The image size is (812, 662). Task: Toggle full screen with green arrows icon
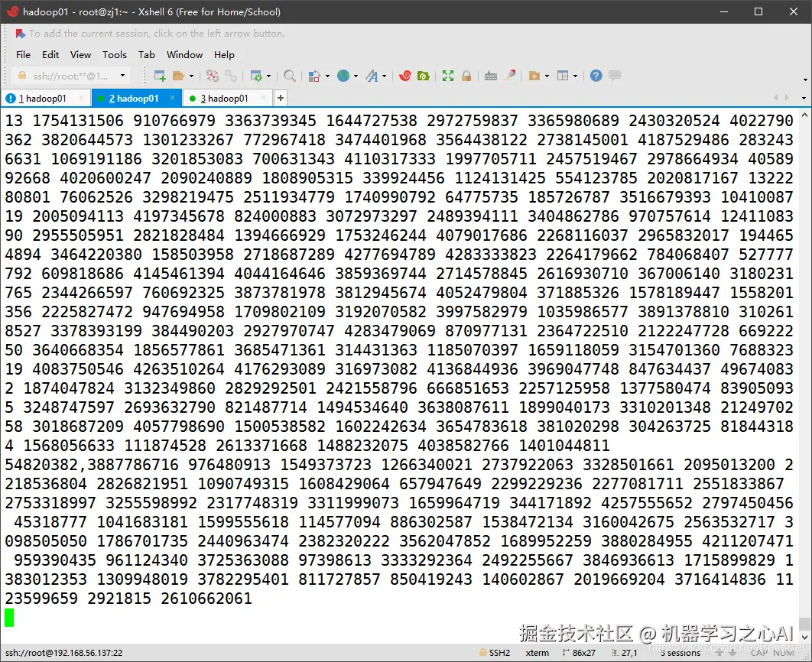tap(448, 76)
